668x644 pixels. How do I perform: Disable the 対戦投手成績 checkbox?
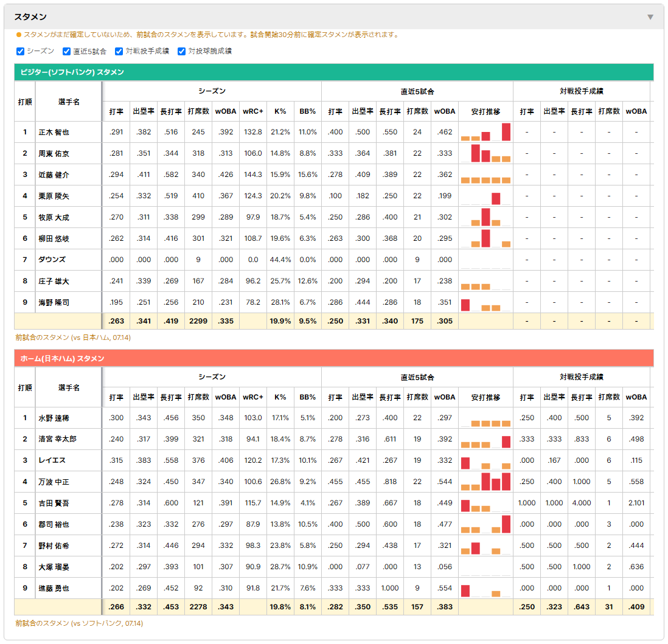119,51
